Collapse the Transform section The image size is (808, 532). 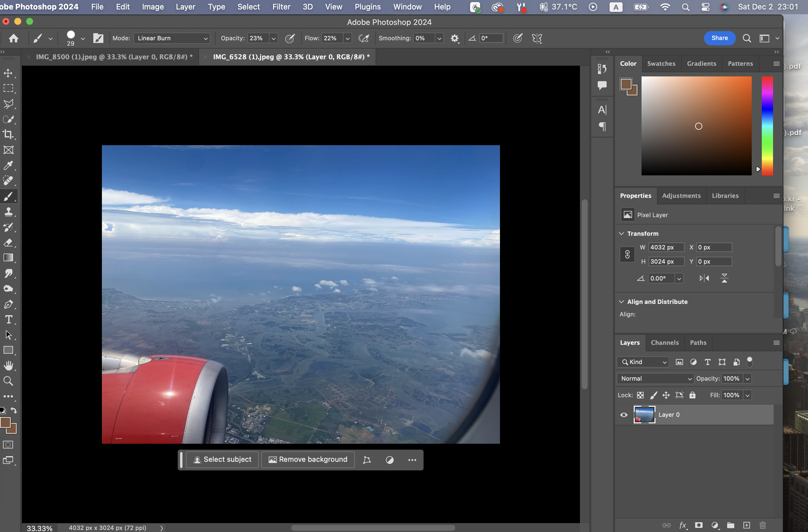[x=621, y=234]
